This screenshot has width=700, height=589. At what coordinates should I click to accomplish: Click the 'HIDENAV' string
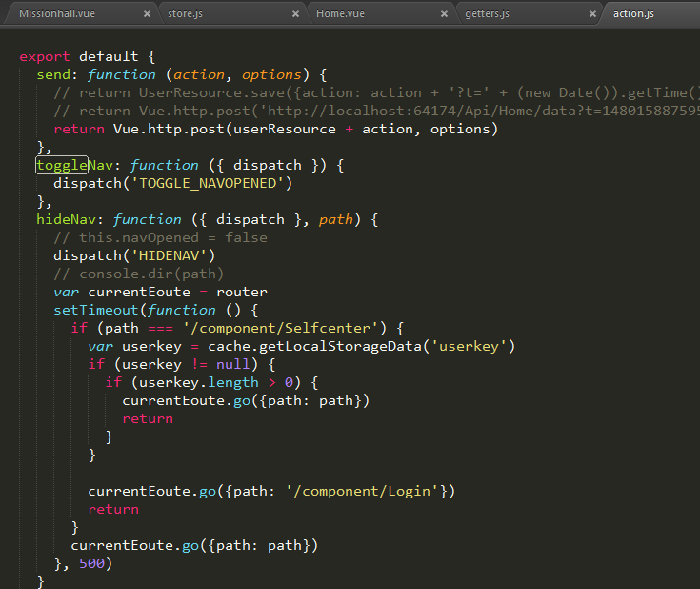[169, 255]
